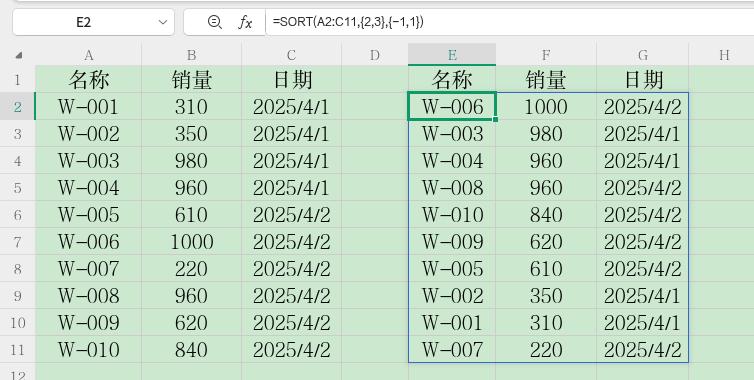
Task: Select row 2 header
Action: (x=17, y=106)
